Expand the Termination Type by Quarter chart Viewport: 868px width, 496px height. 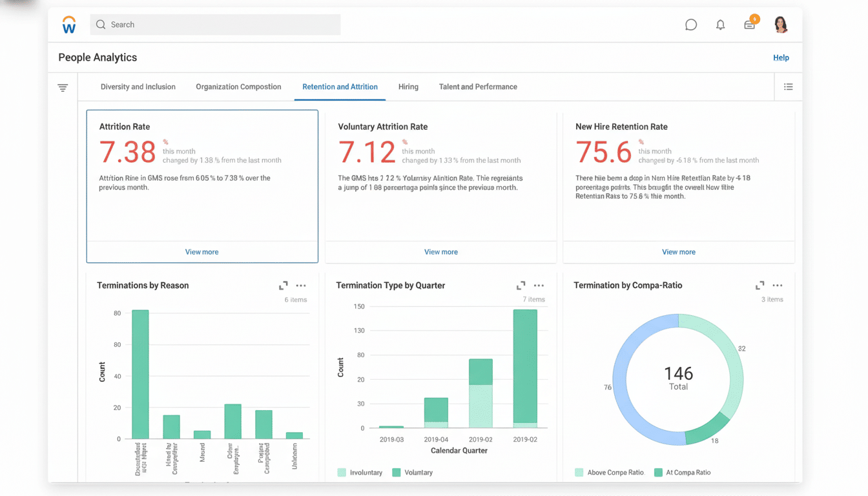521,285
